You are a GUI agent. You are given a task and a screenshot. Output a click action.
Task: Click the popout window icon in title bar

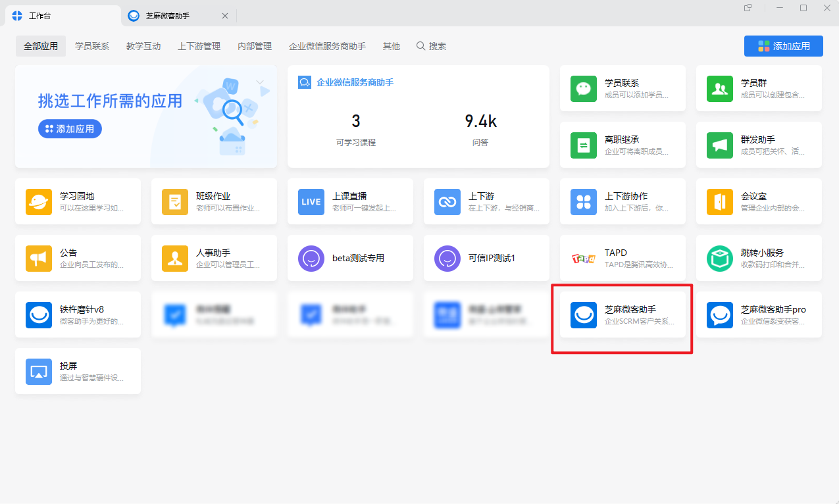(x=748, y=8)
